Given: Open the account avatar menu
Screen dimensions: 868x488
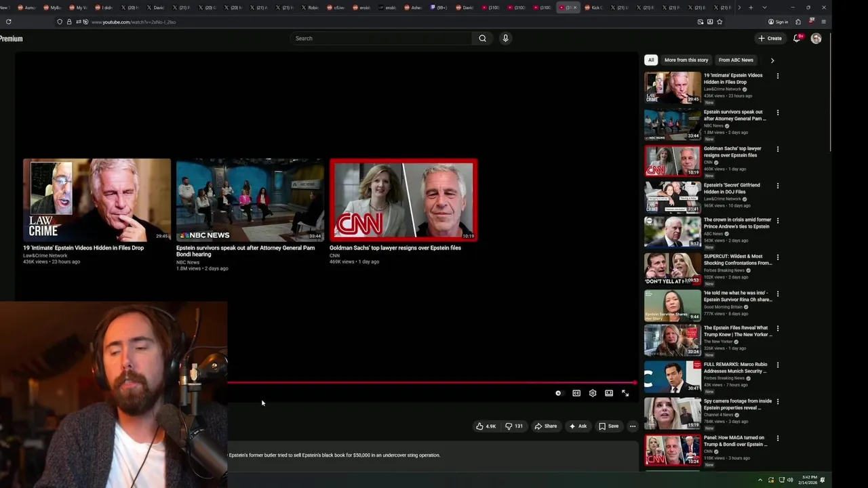Looking at the screenshot, I should click(x=816, y=39).
